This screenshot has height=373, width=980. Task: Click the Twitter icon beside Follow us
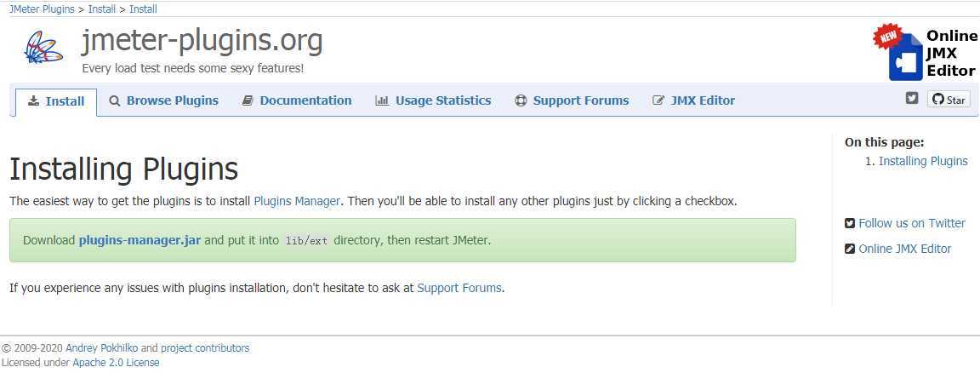[849, 223]
